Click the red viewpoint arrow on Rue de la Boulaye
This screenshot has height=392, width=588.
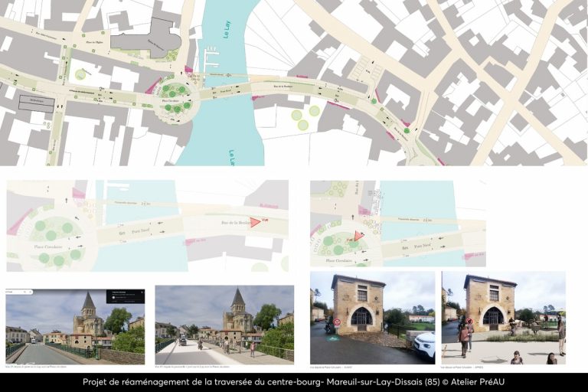[255, 222]
